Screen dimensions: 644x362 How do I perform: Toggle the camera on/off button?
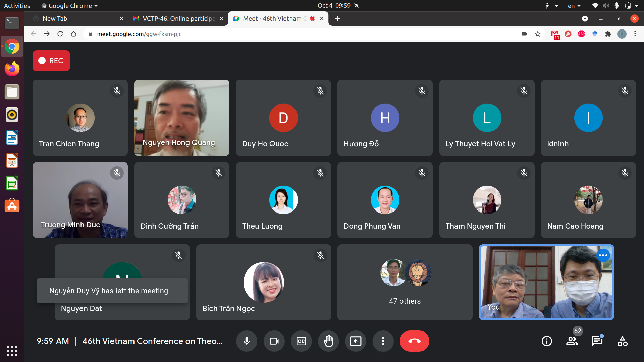[274, 341]
